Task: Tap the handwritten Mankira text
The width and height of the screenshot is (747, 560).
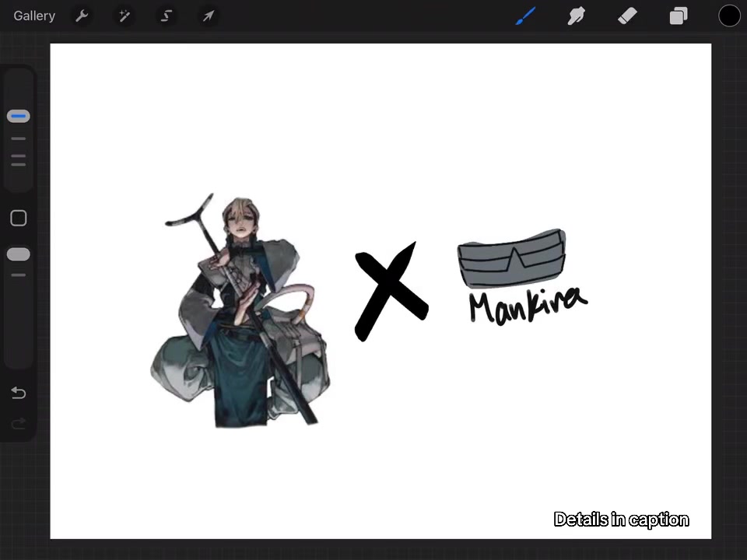Action: 528,306
